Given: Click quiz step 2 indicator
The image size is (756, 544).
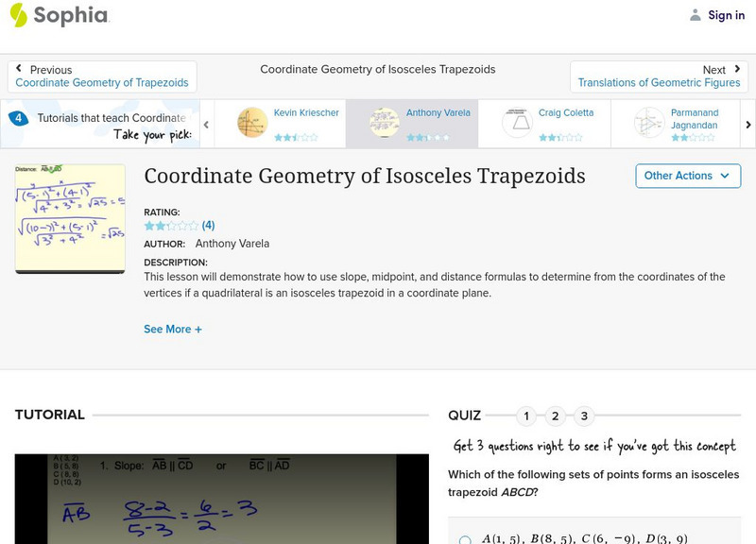Looking at the screenshot, I should click(553, 415).
